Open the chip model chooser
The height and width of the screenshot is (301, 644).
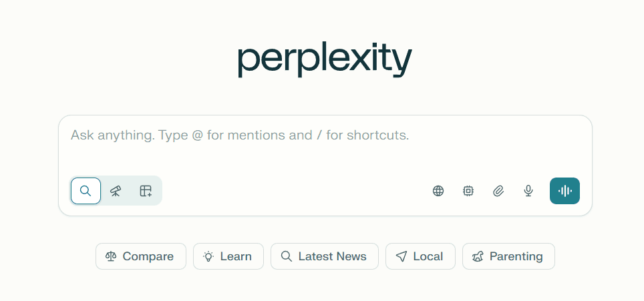click(x=468, y=191)
